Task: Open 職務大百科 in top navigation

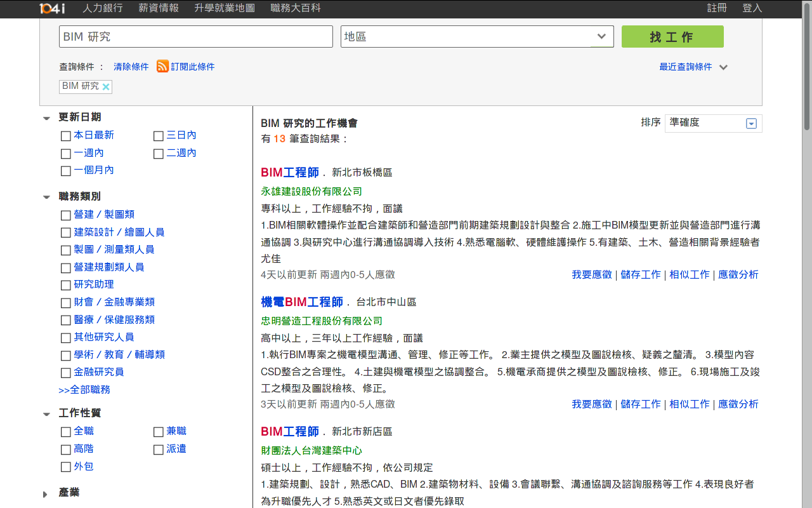Action: 296,8
